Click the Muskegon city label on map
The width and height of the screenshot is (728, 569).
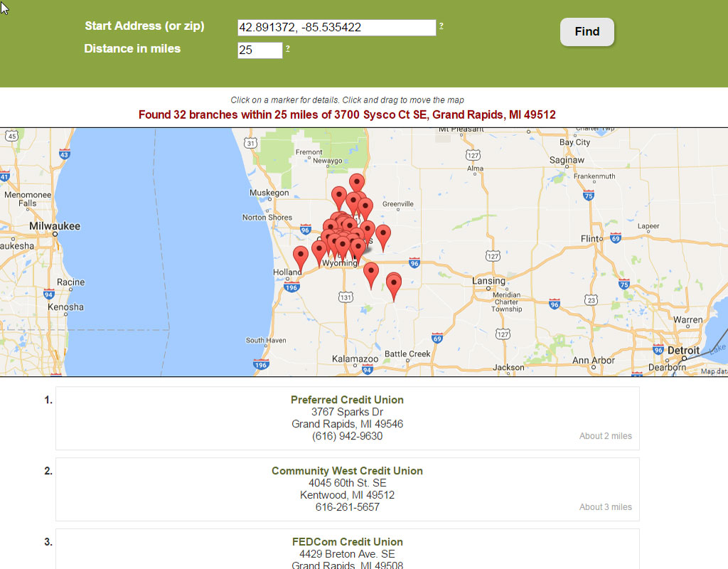269,193
